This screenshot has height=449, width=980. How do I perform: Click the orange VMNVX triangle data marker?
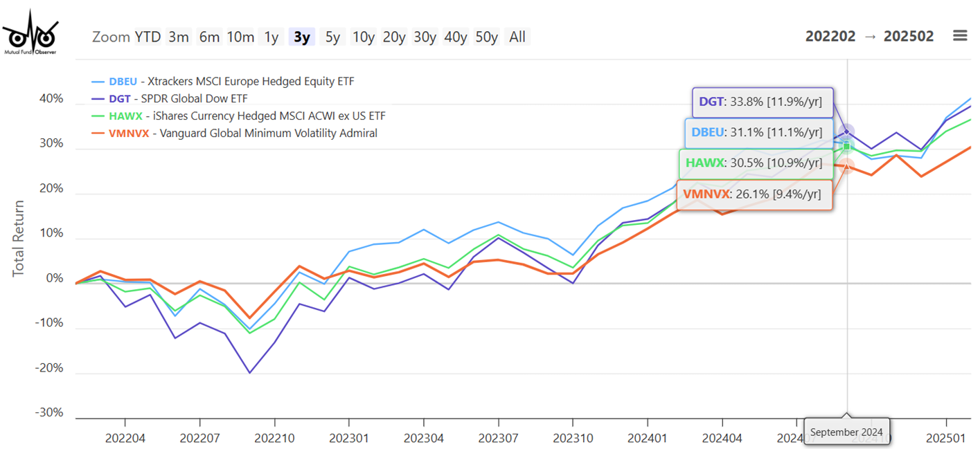tap(846, 165)
